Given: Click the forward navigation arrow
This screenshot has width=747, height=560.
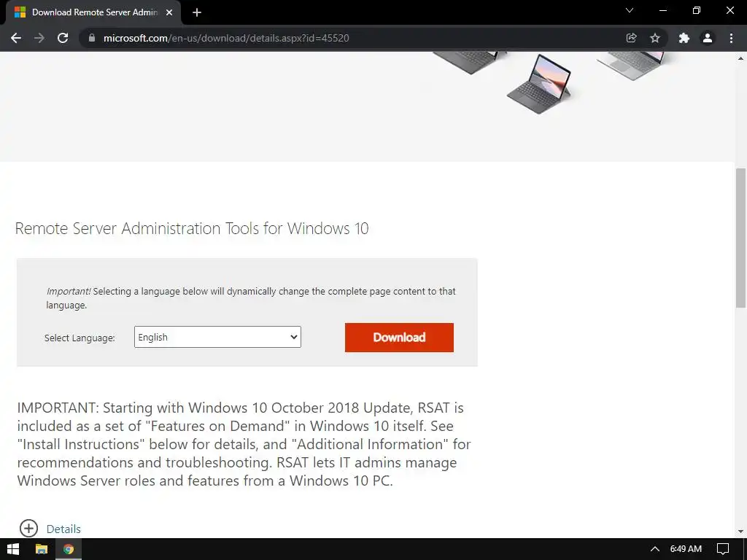Looking at the screenshot, I should pyautogui.click(x=39, y=38).
